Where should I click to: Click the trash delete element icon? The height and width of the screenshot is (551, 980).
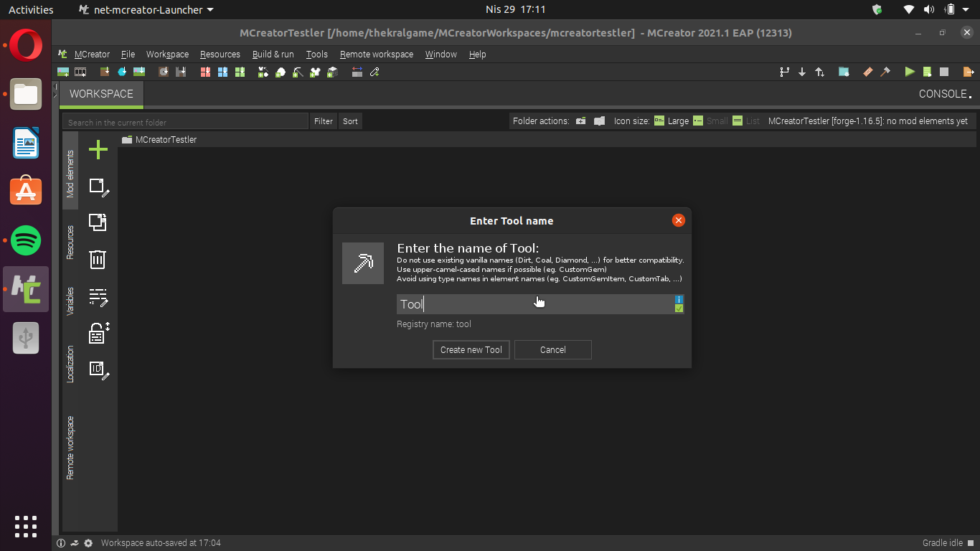point(98,259)
